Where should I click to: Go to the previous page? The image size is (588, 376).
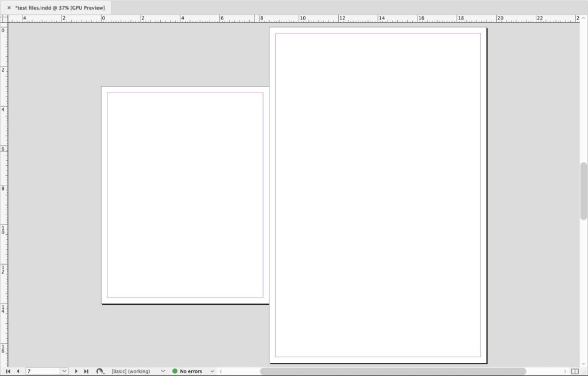[18, 371]
